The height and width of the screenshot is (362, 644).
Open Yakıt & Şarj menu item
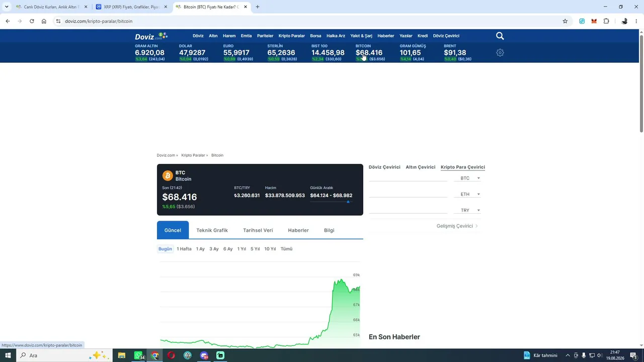[361, 36]
